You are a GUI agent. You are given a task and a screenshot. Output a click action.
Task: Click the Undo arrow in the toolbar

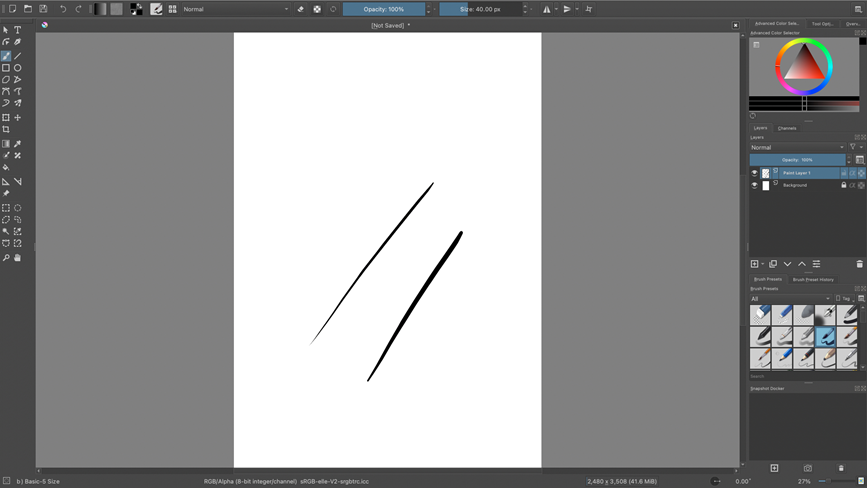(x=63, y=9)
